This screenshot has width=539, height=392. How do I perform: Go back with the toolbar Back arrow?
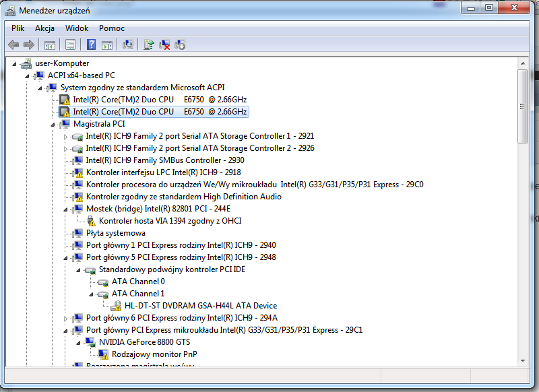[13, 44]
